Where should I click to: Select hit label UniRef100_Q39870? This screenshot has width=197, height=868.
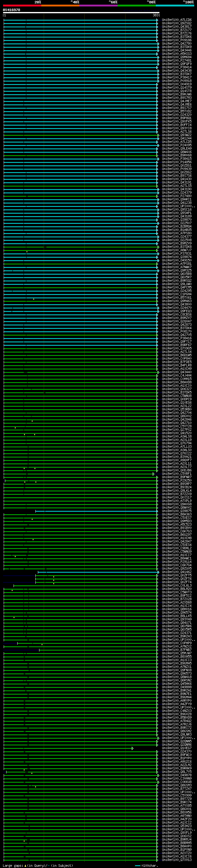click(x=176, y=220)
